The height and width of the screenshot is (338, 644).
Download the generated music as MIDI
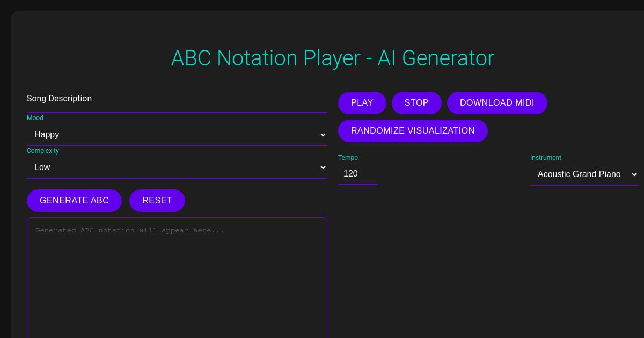click(x=497, y=103)
